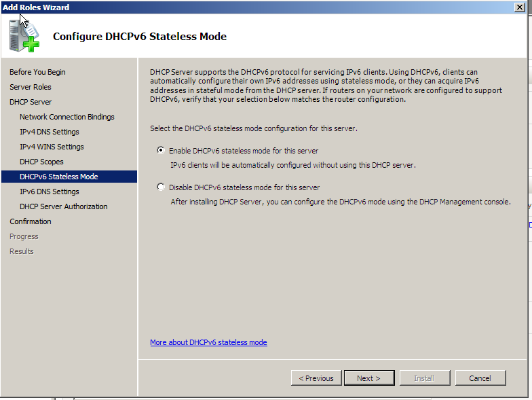Click 'Select the DHCPv6 stateless mode configuration' text

click(x=254, y=128)
